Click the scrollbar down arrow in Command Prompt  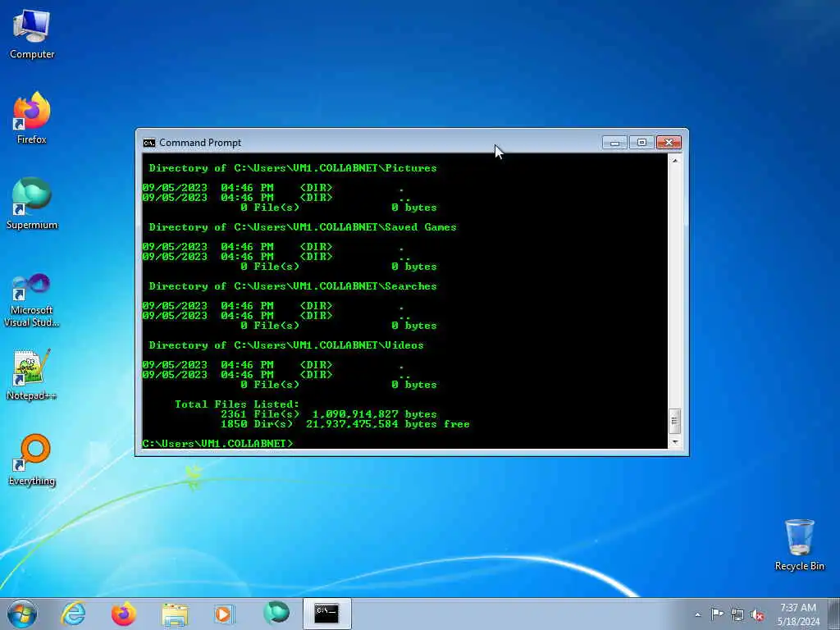click(675, 442)
